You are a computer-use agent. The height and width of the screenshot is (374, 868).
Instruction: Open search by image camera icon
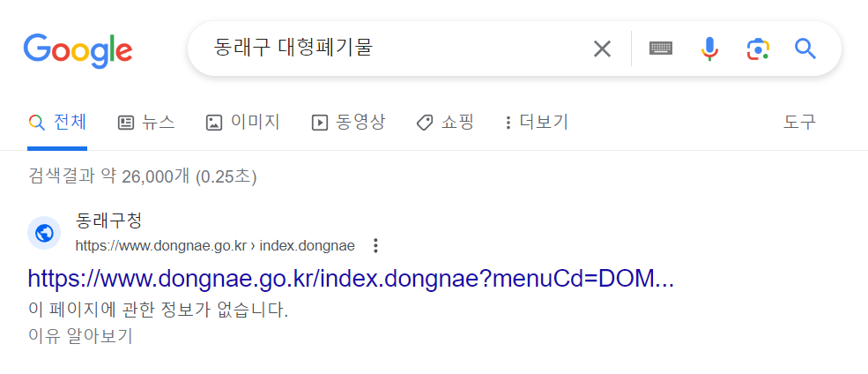(758, 49)
